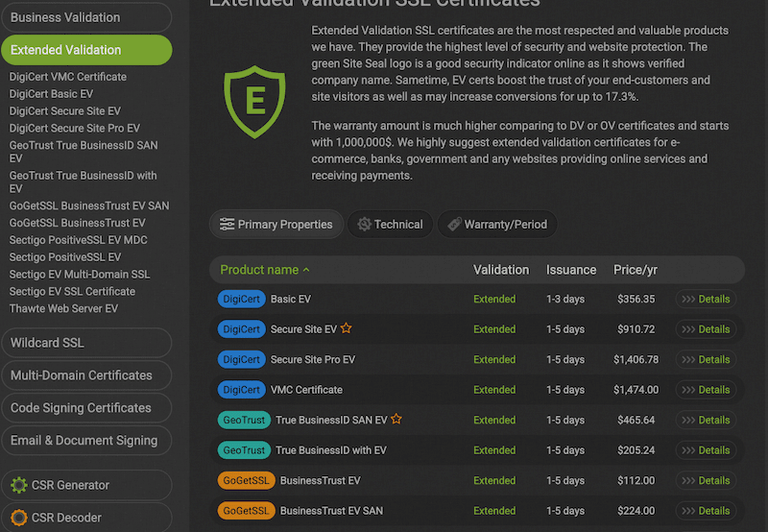Click the $1,474.00 price cell
Viewport: 768px width, 532px height.
click(636, 390)
